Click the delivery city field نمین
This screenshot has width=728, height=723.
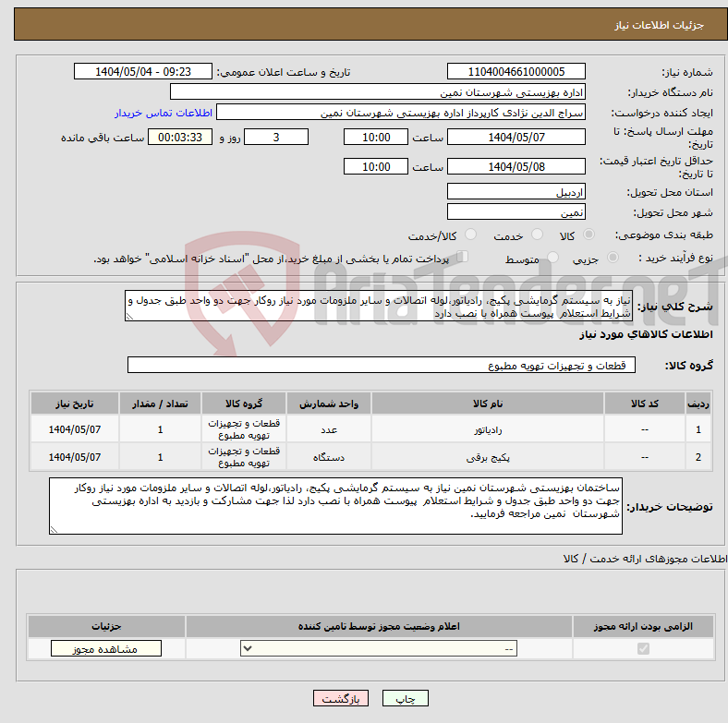[516, 211]
